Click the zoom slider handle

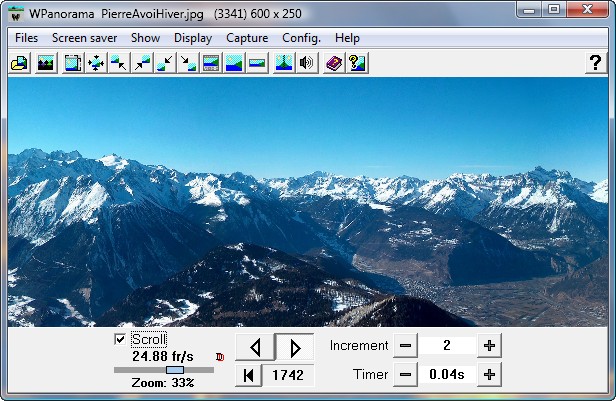coord(175,370)
